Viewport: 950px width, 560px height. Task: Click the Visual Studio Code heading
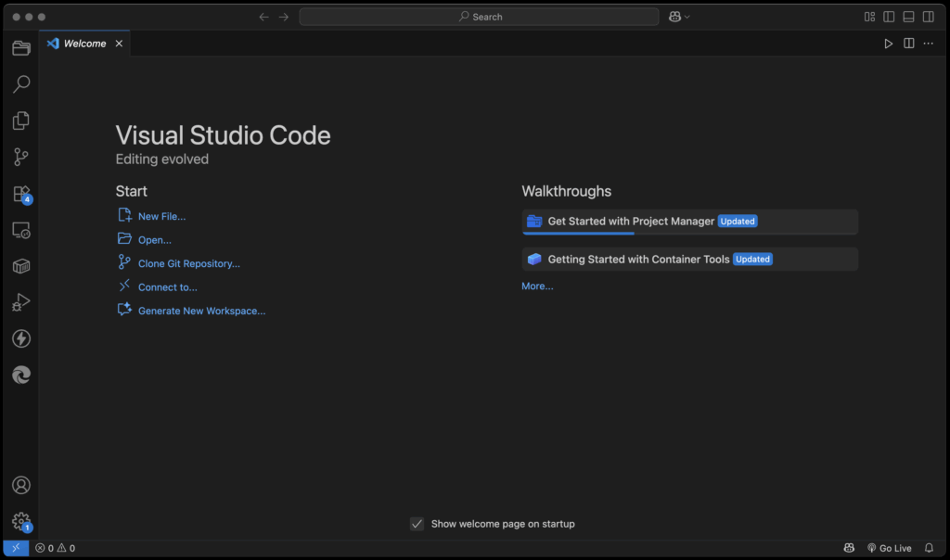(x=223, y=135)
